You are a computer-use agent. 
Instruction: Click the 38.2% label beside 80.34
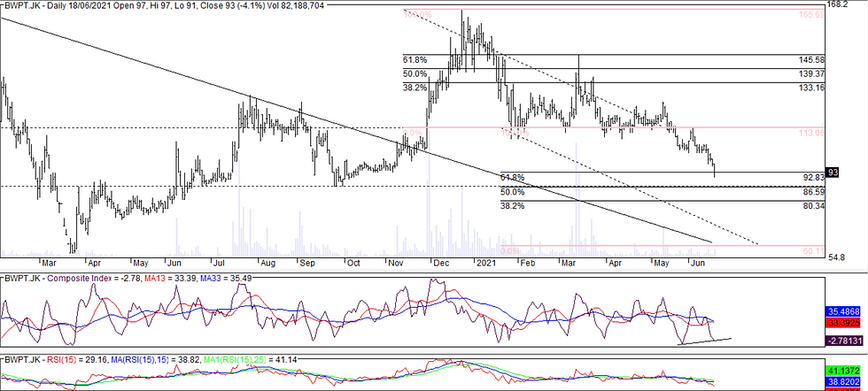pos(512,206)
